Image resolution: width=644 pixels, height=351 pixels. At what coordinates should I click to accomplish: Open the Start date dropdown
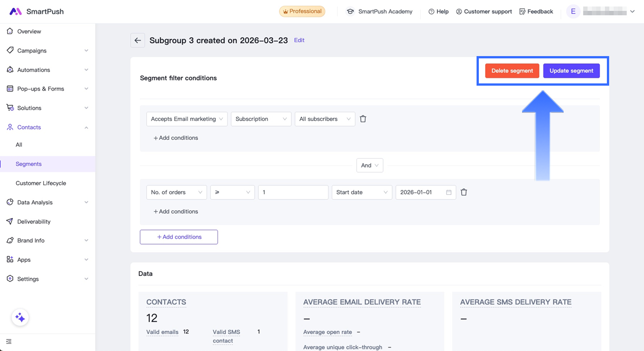(361, 192)
